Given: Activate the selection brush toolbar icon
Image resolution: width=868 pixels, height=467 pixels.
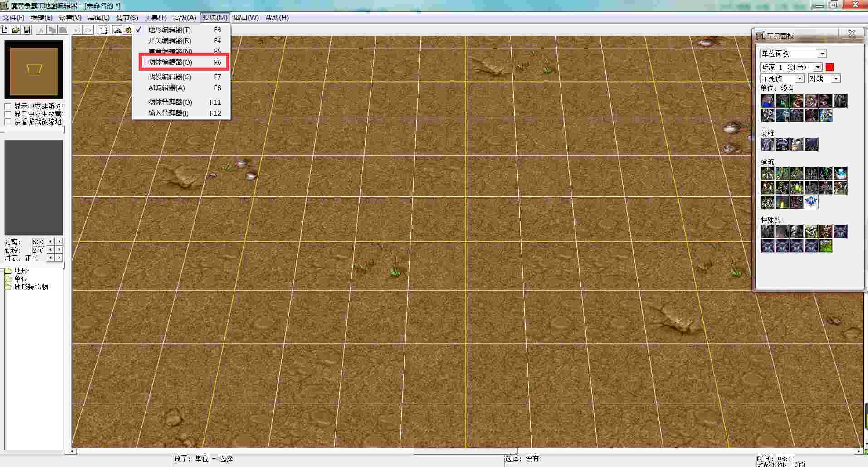Looking at the screenshot, I should point(103,30).
